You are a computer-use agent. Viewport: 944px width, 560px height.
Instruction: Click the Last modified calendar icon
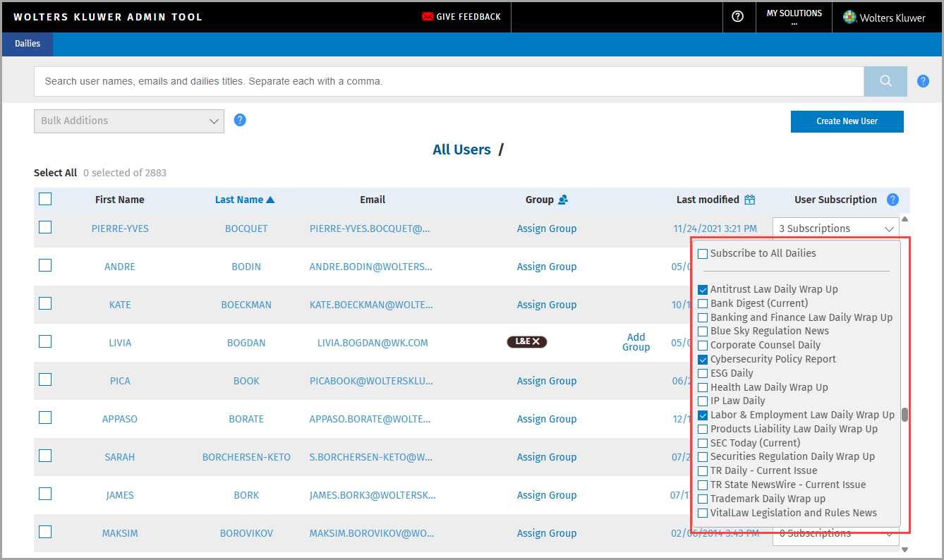(x=749, y=200)
